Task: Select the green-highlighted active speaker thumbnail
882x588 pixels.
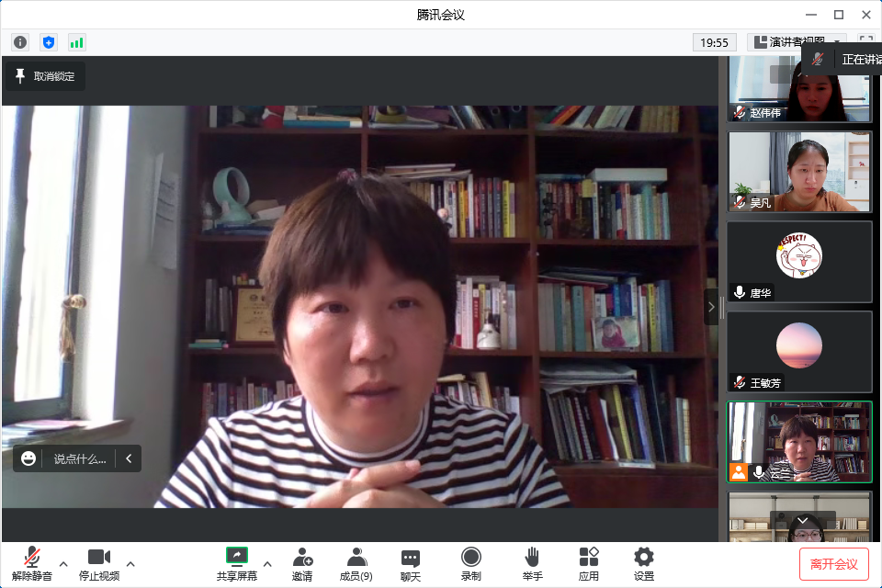Action: pos(798,442)
